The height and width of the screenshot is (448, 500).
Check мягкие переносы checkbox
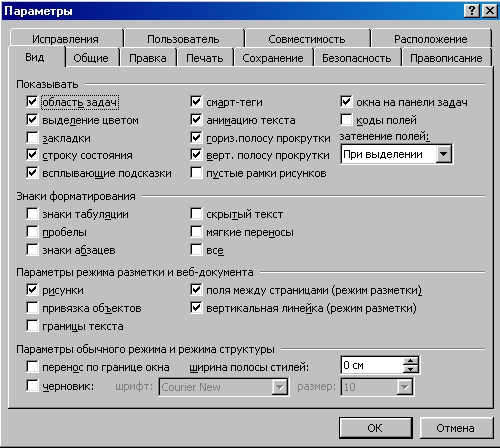click(196, 231)
